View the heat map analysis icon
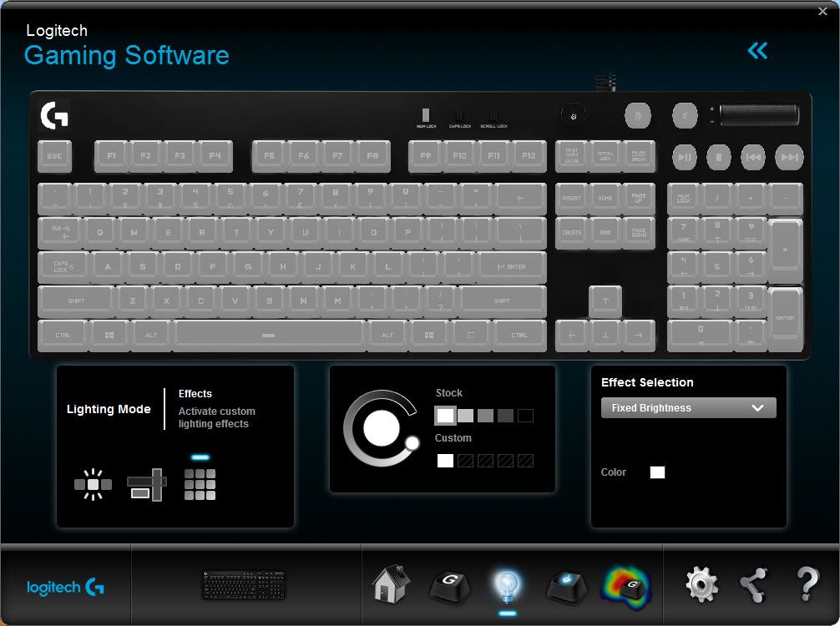 point(626,585)
